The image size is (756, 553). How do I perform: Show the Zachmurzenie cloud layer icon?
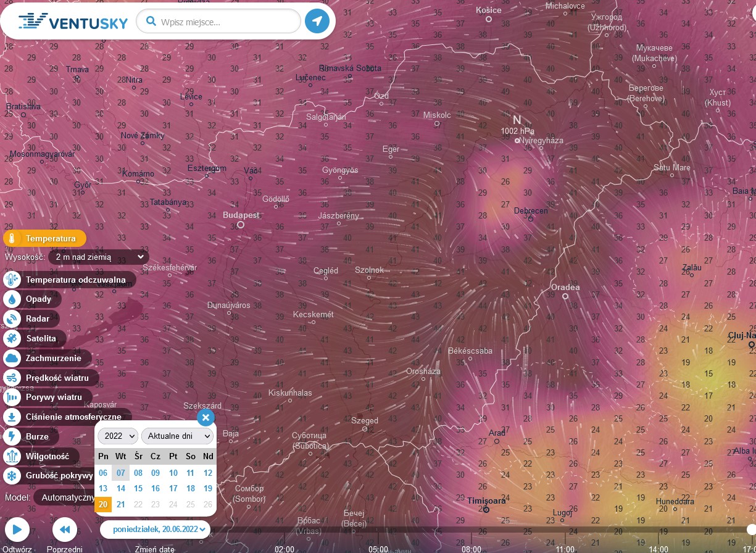click(12, 359)
